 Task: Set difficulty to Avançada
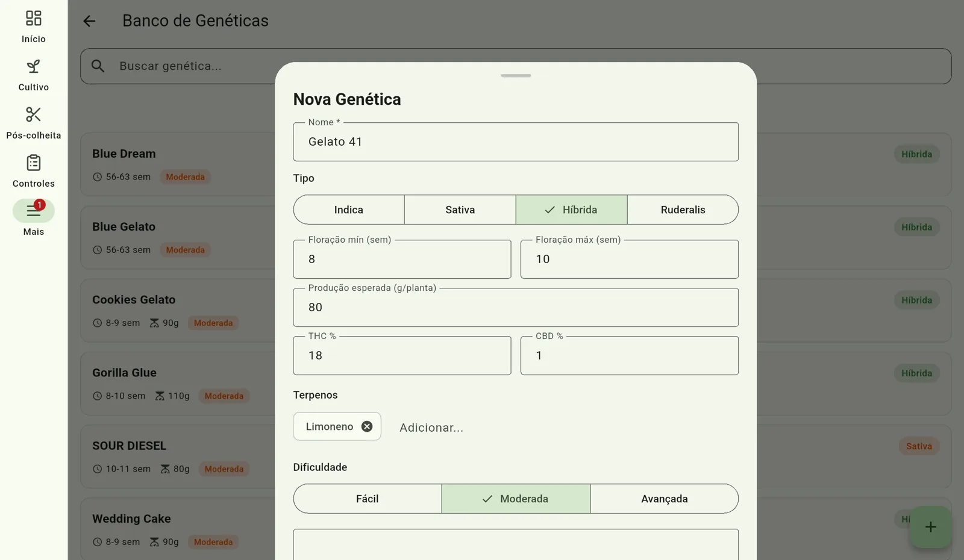665,499
